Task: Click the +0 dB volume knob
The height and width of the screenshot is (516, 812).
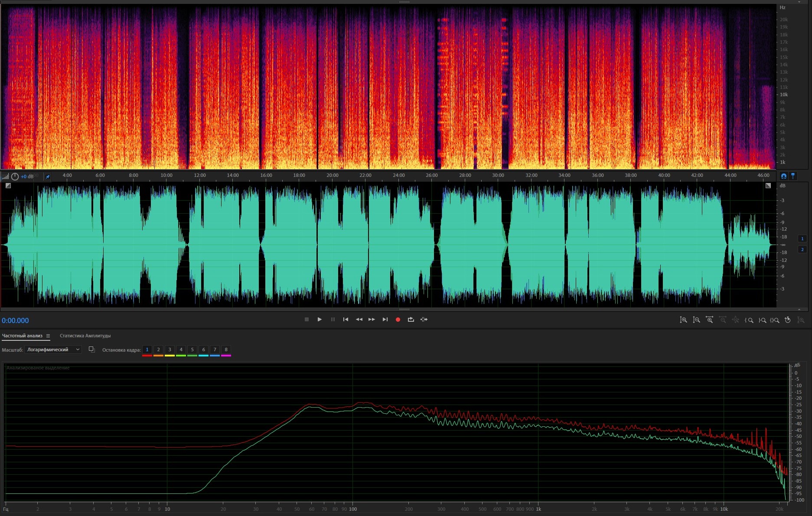Action: [x=15, y=176]
